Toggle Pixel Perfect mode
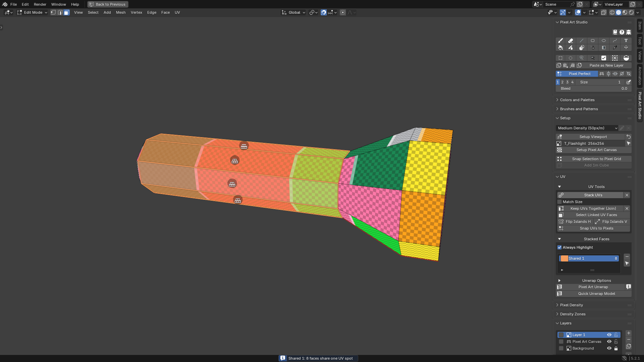 click(x=577, y=74)
